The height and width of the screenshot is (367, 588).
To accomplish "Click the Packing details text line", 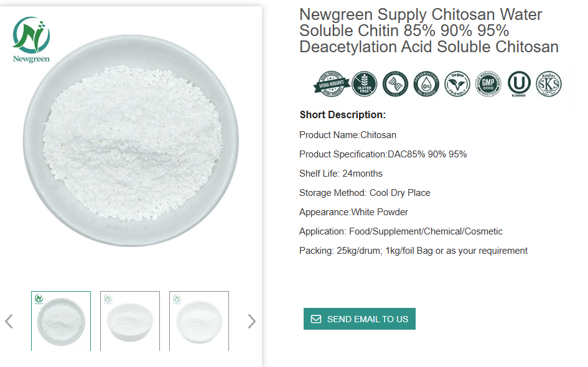I will pyautogui.click(x=413, y=251).
